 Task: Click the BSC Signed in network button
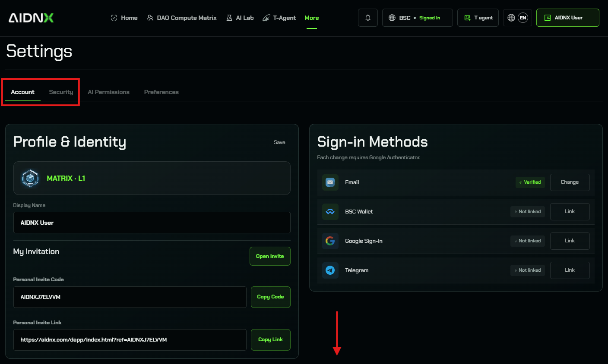pyautogui.click(x=417, y=18)
